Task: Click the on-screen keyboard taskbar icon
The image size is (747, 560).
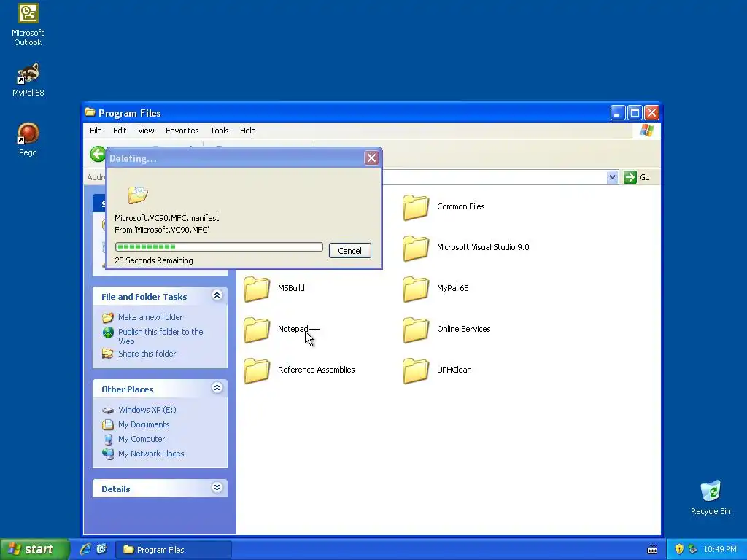Action: (x=652, y=550)
